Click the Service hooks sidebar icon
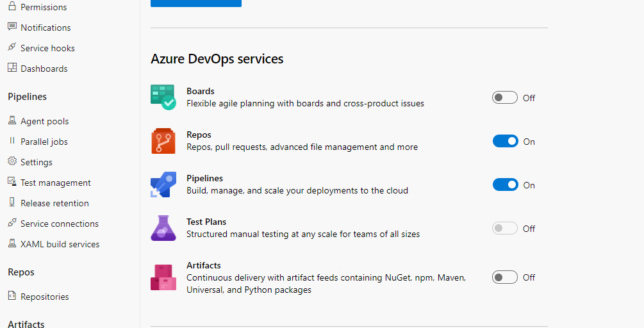The height and width of the screenshot is (328, 644). [x=12, y=47]
